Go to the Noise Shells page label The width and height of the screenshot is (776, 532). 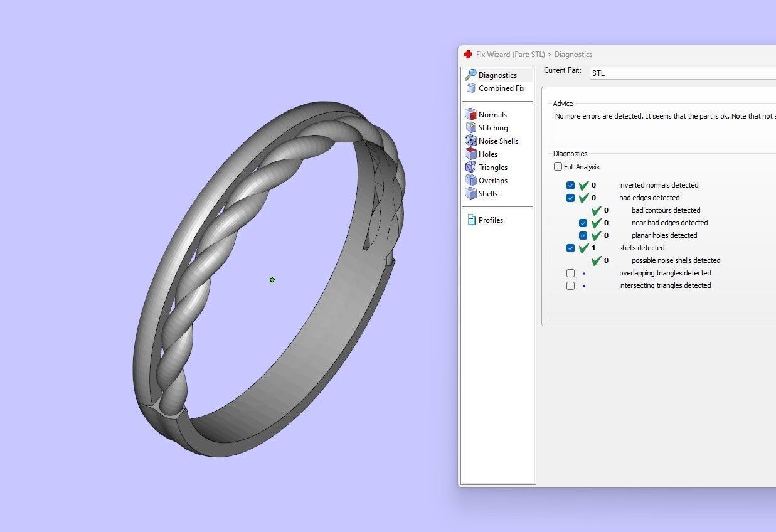coord(498,141)
